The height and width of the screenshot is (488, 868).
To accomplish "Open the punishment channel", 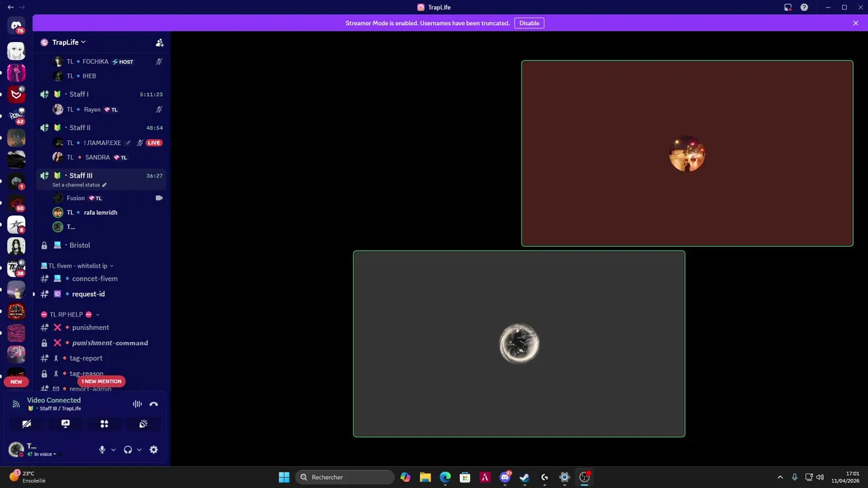I will click(x=101, y=327).
